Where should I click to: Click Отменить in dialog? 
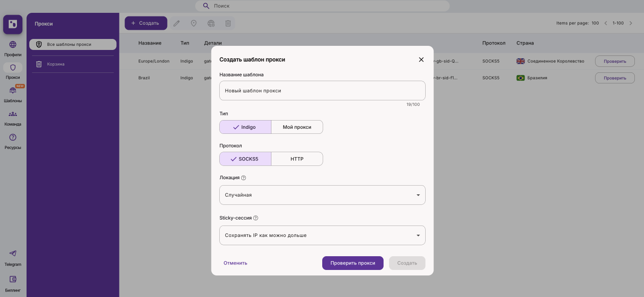pyautogui.click(x=235, y=263)
